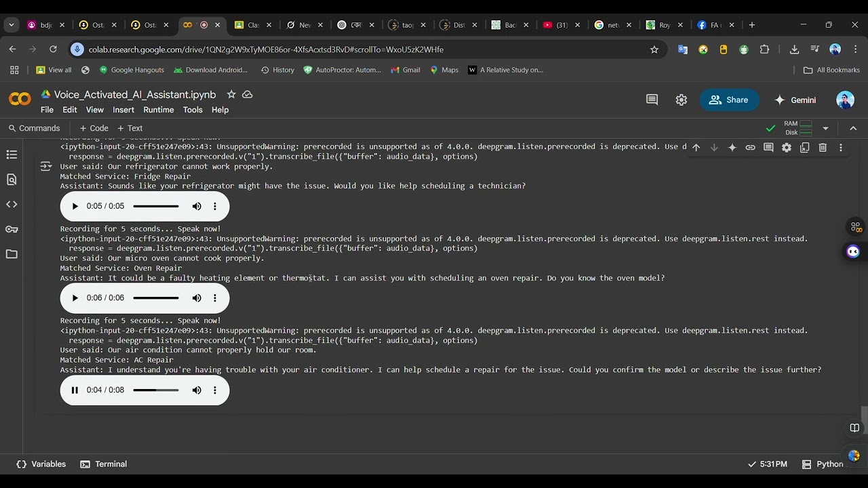This screenshot has width=868, height=488.
Task: Open more options on the 0:08 audio player
Action: [215, 390]
